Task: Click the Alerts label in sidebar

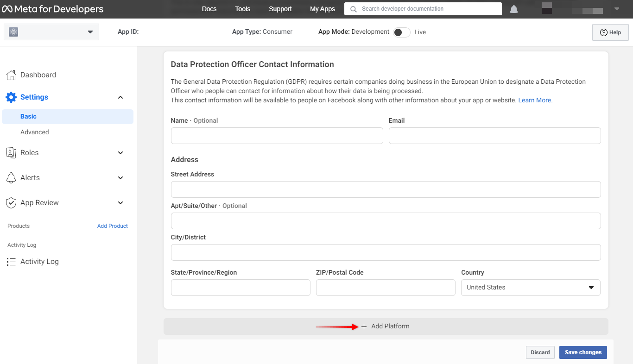Action: pos(30,178)
